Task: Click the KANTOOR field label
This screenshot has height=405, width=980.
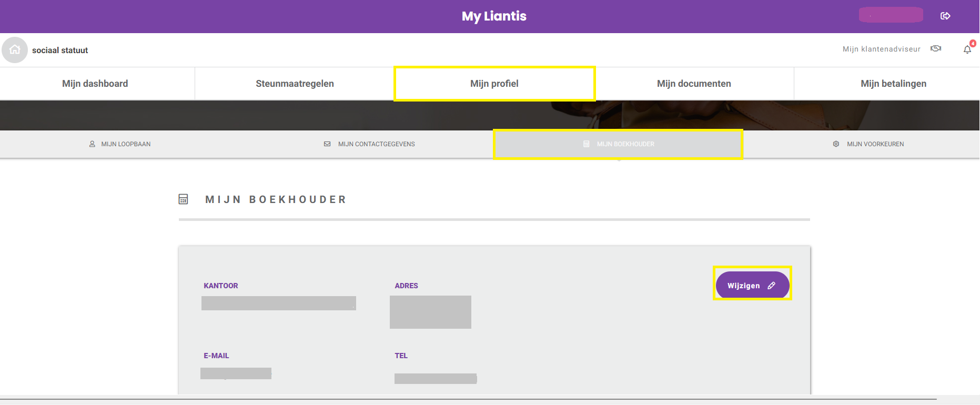Action: coord(221,286)
